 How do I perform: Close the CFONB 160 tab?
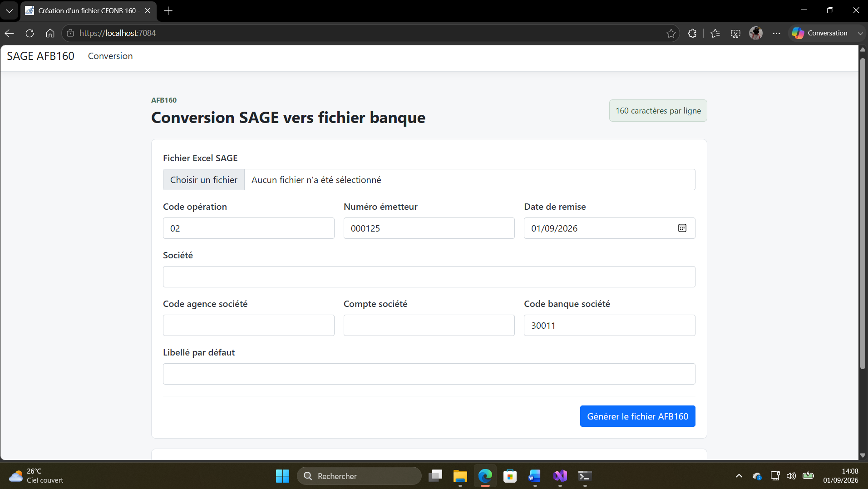pyautogui.click(x=148, y=10)
